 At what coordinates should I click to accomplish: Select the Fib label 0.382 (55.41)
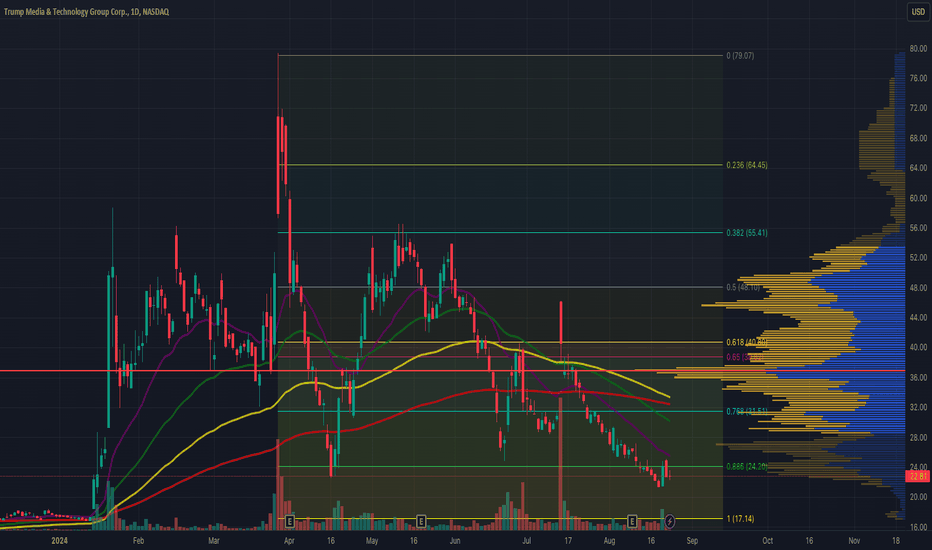pos(747,233)
